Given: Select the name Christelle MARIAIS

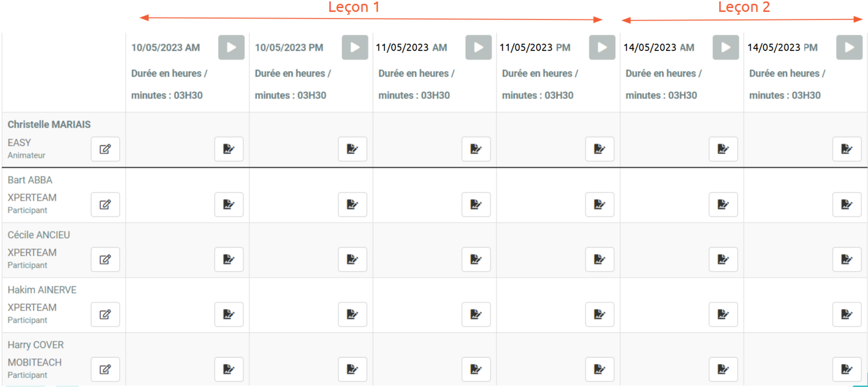Looking at the screenshot, I should 49,124.
